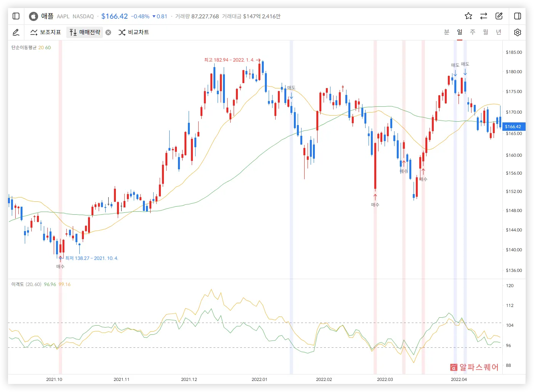Click the 2022.04 date axis label
The width and height of the screenshot is (534, 392).
459,379
